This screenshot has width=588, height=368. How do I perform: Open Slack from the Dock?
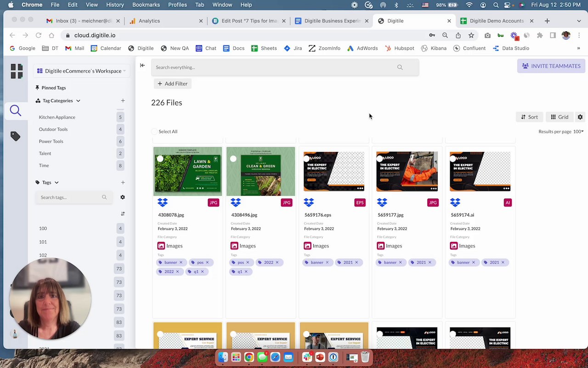pos(307,357)
